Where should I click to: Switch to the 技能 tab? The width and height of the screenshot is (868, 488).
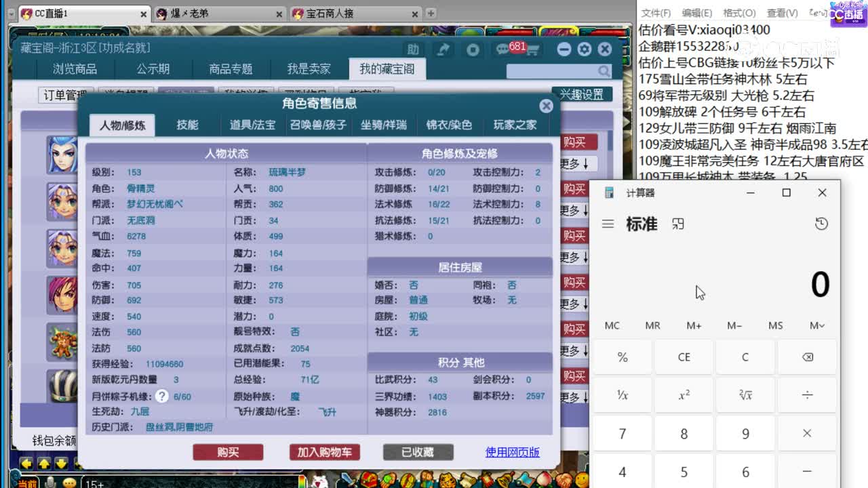coord(187,125)
